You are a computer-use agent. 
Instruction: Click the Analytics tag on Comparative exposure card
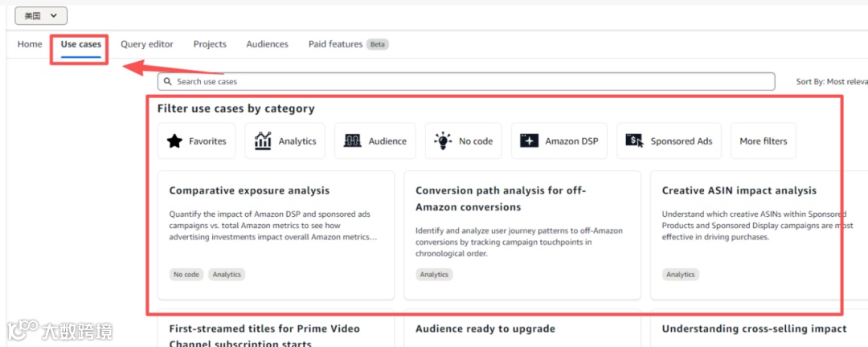[x=227, y=275]
